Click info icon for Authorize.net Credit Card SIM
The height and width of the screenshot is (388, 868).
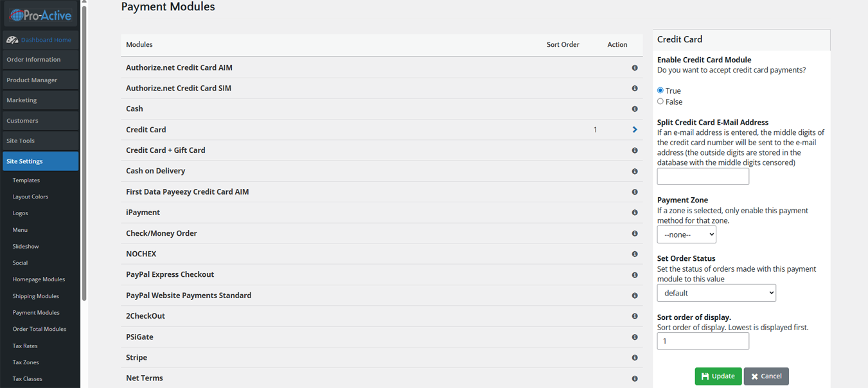(635, 88)
